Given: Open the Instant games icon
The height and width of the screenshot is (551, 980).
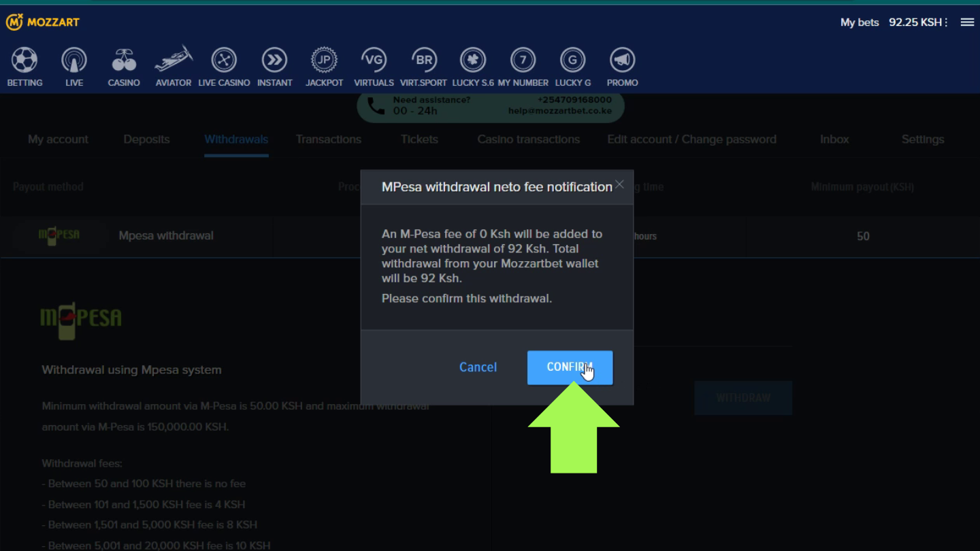Looking at the screenshot, I should point(274,61).
